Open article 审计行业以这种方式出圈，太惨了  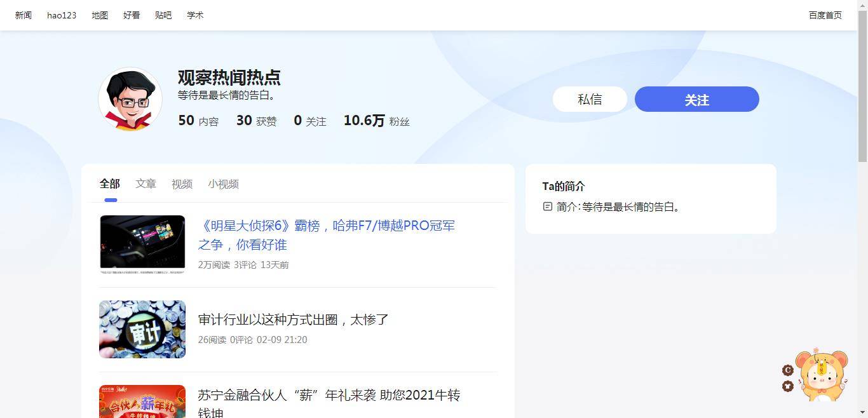[294, 320]
